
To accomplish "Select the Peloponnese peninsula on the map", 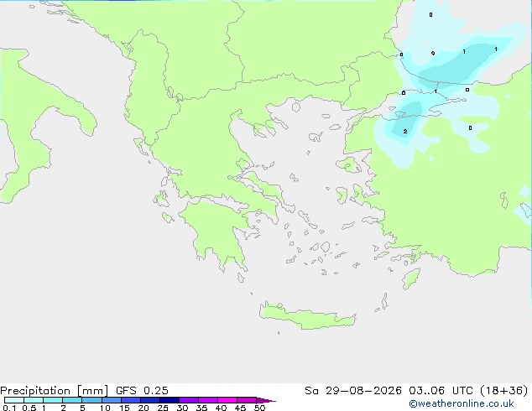I will click(217, 231).
